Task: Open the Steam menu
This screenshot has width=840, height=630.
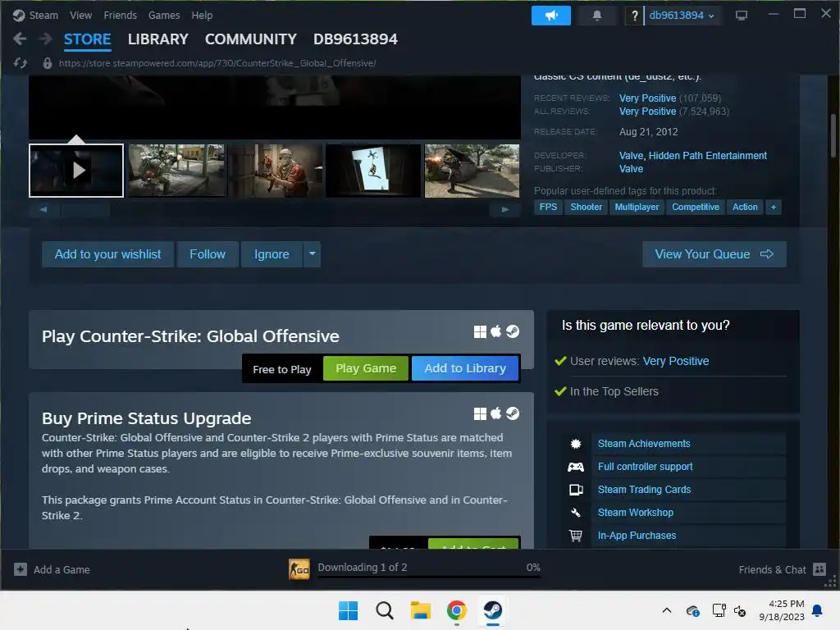Action: click(x=43, y=16)
